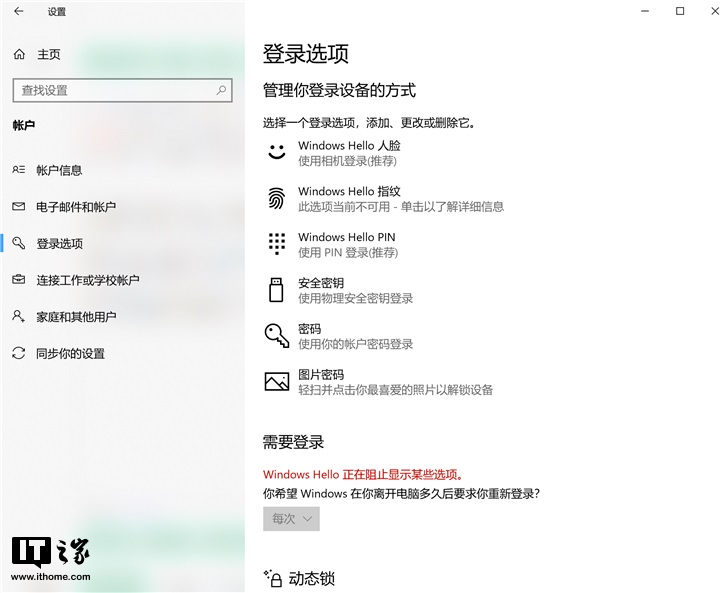Open 登录选项 in the sidebar
Viewport: 728px width, 593px height.
coord(59,243)
